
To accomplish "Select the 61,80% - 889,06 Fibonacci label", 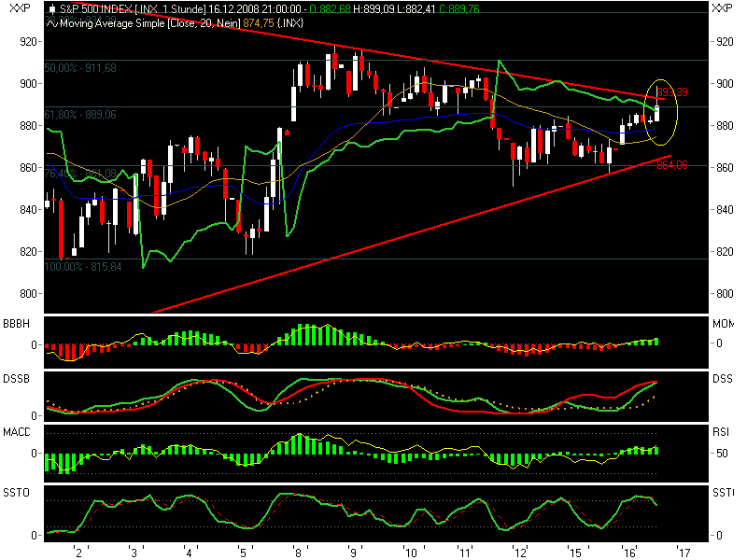I will point(80,114).
